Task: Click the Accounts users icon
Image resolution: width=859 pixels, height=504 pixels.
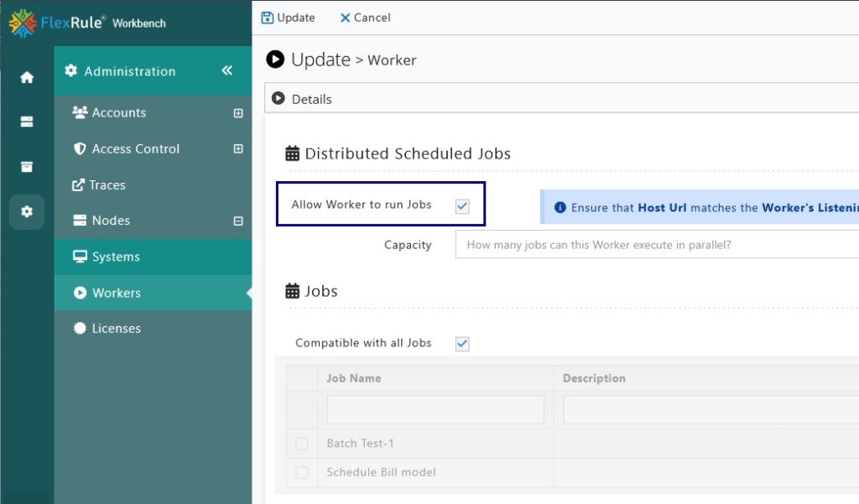Action: tap(80, 112)
